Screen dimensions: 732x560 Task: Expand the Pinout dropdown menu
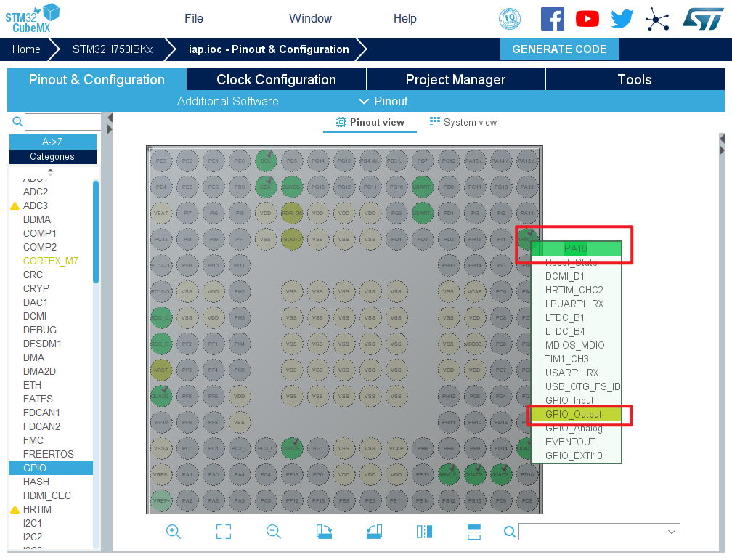(383, 101)
